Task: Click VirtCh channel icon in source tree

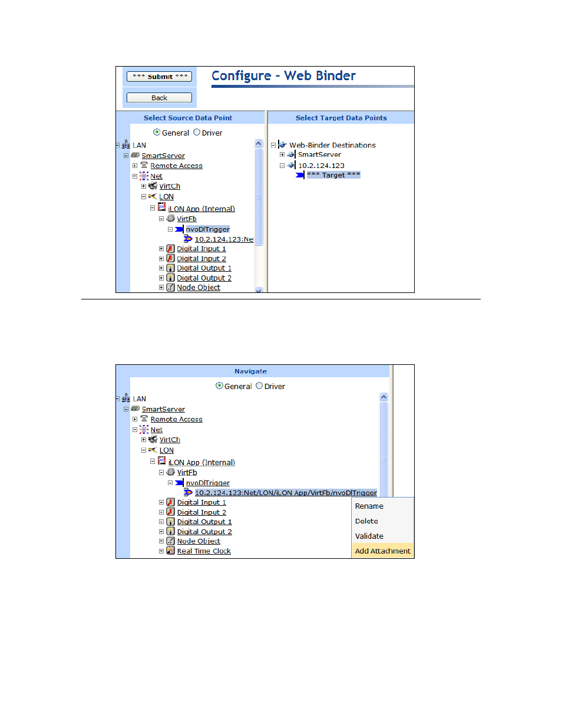Action: [x=153, y=186]
